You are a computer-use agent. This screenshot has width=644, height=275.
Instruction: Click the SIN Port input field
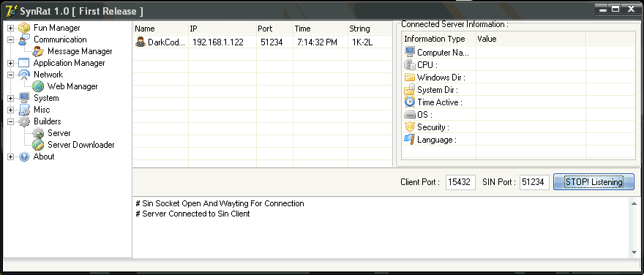click(534, 182)
